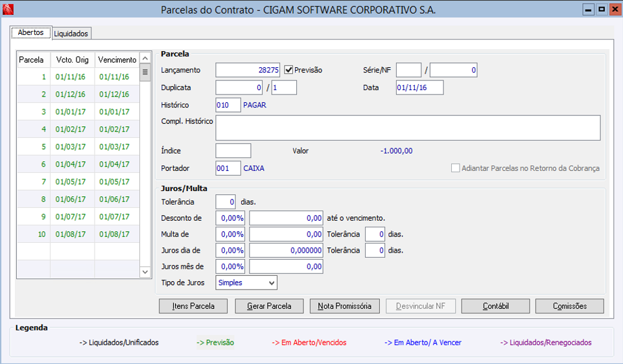Click the Parcela column header
The width and height of the screenshot is (623, 364).
click(x=33, y=60)
